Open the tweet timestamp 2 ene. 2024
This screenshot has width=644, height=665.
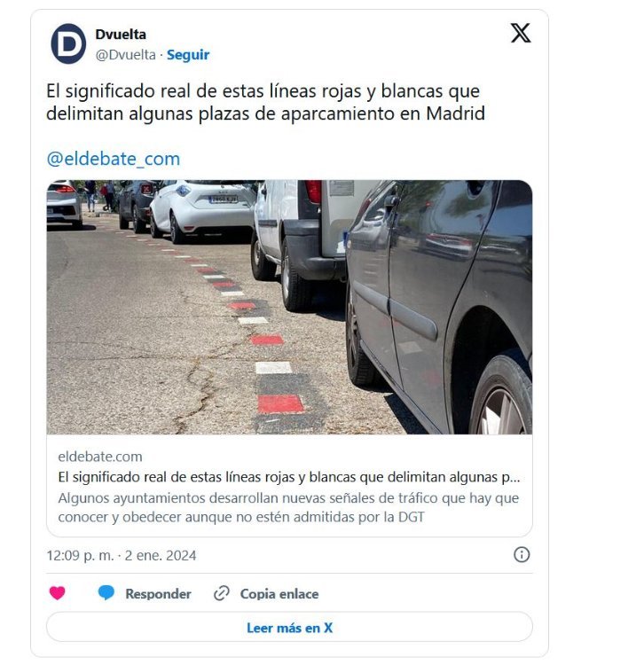point(122,556)
